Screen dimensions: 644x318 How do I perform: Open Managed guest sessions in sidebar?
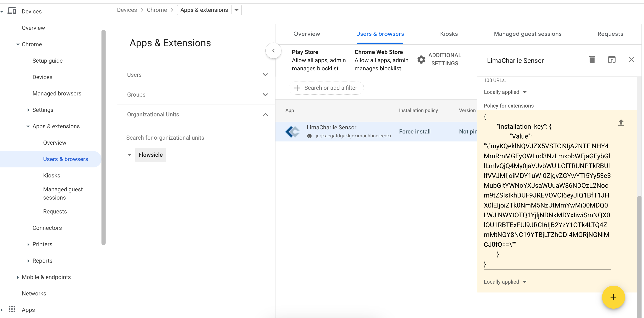(63, 193)
